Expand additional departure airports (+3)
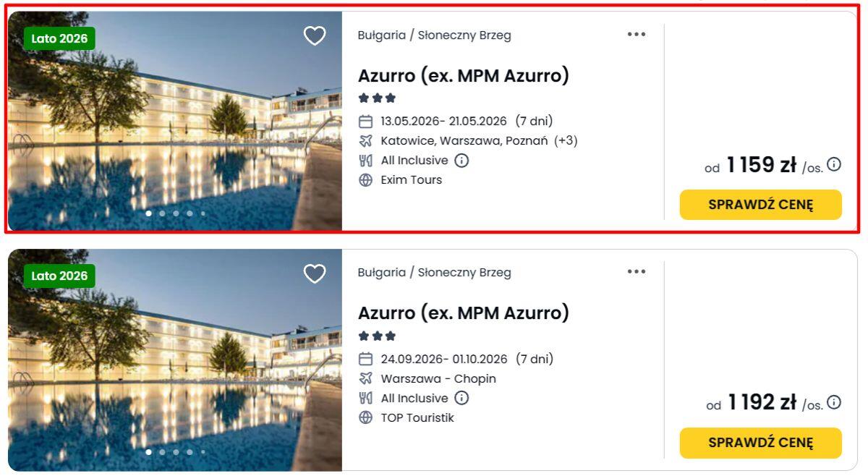 (x=566, y=140)
